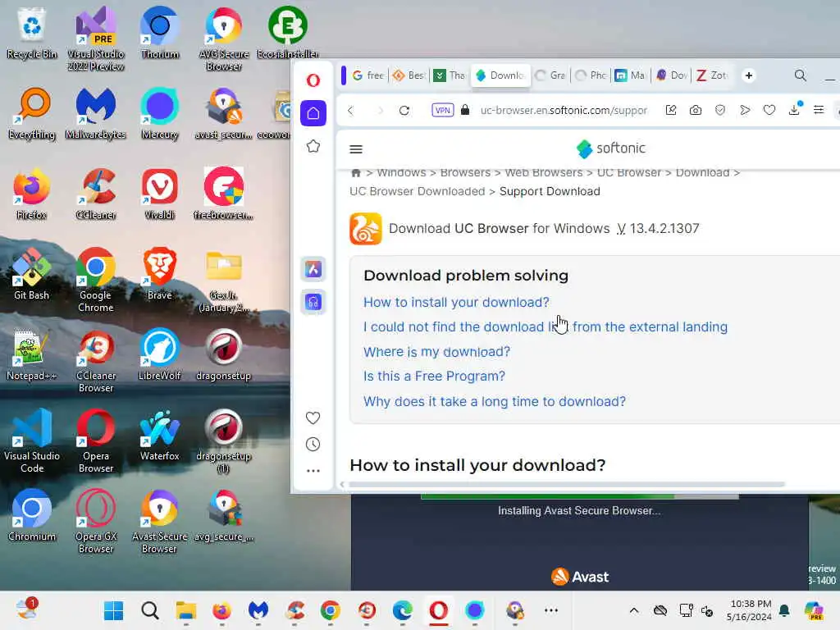The height and width of the screenshot is (630, 840).
Task: Open the Aria AI sidebar icon
Action: 313,269
